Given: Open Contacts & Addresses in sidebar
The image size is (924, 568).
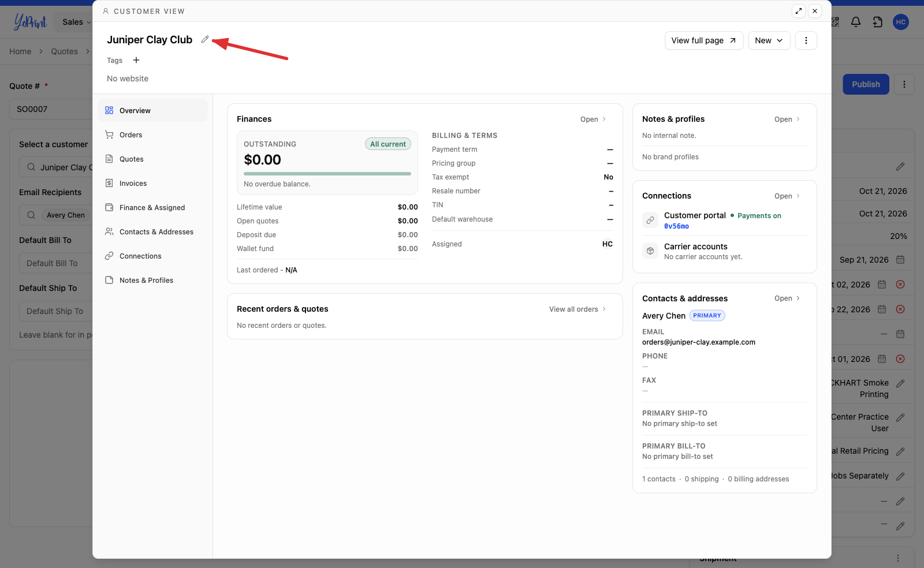Looking at the screenshot, I should click(152, 231).
